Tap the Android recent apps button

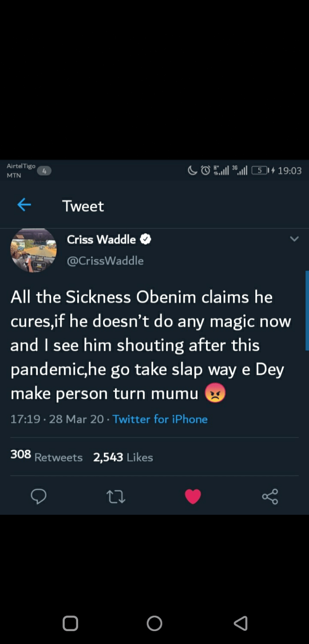coord(70,623)
